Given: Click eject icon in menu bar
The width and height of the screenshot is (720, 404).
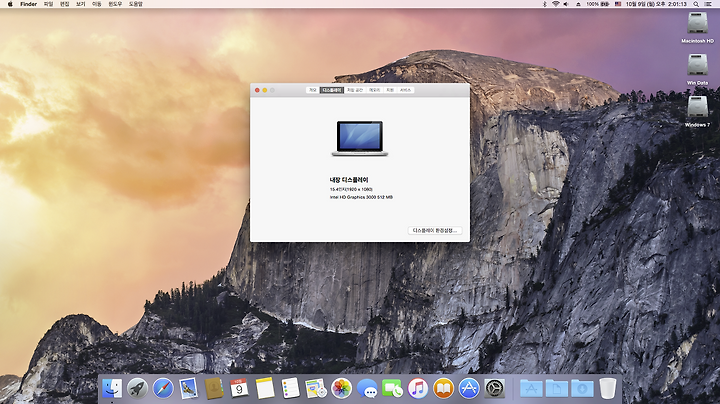Looking at the screenshot, I should 578,4.
